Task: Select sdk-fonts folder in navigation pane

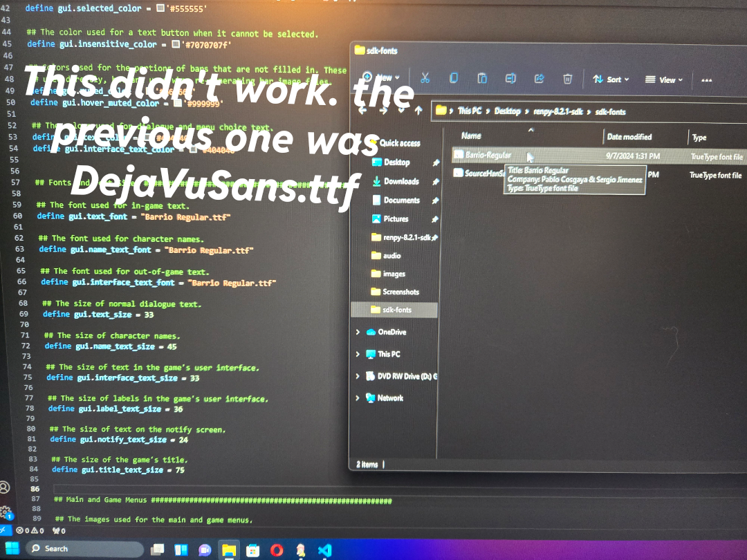Action: point(394,310)
